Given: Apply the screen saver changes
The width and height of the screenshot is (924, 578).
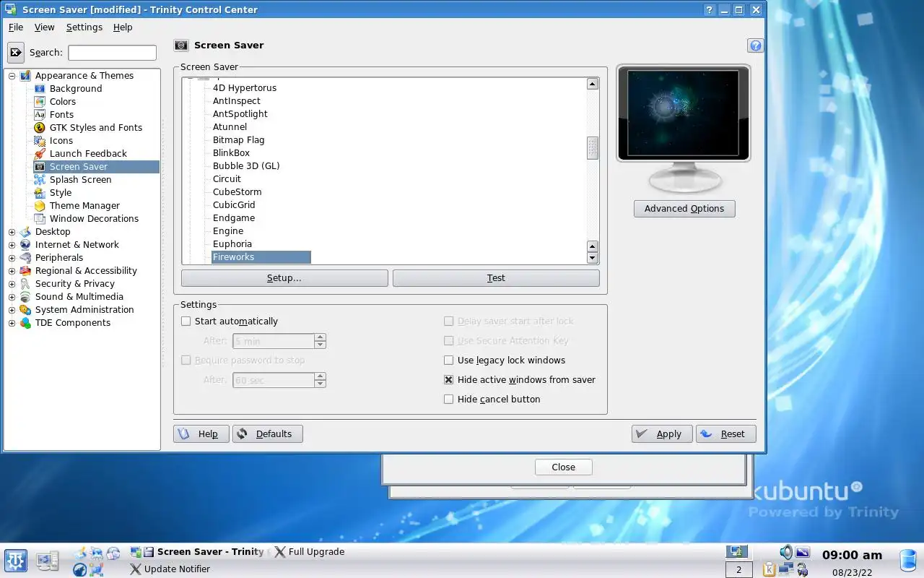Looking at the screenshot, I should coord(662,434).
